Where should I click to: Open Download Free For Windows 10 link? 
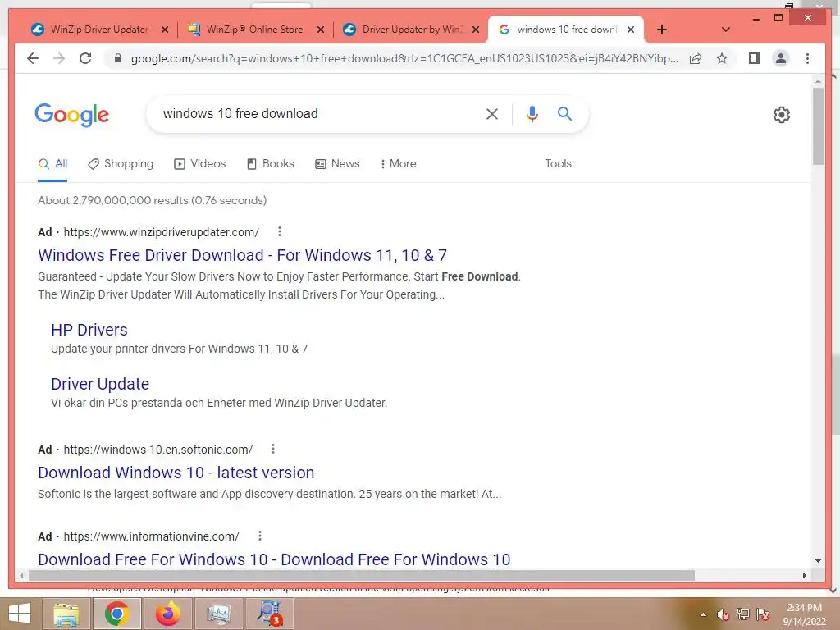[x=274, y=559]
